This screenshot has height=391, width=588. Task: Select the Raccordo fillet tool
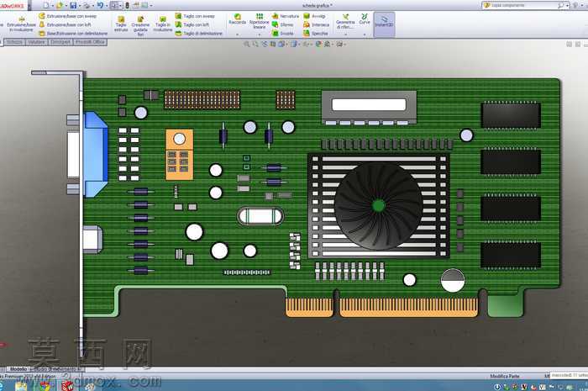point(238,19)
